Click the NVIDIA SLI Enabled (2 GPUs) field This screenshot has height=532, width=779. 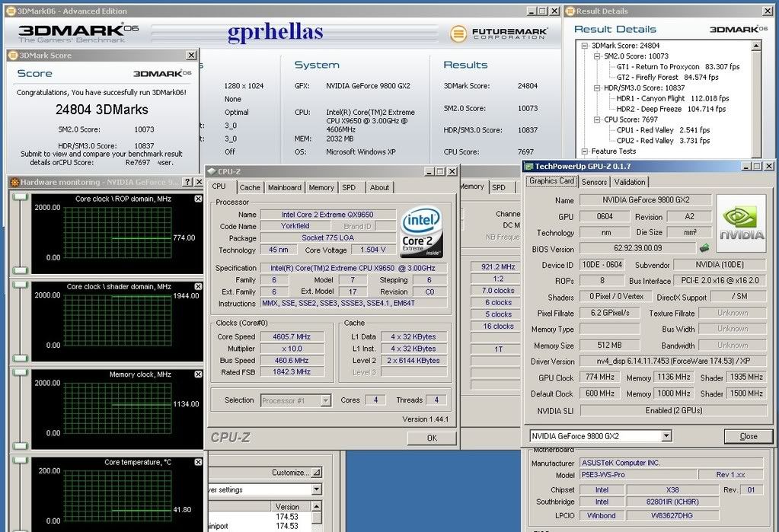[674, 410]
